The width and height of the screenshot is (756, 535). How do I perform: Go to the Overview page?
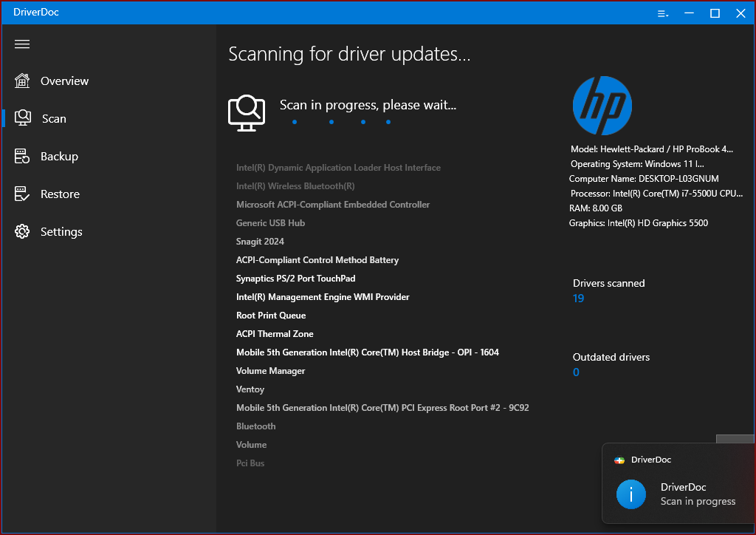pyautogui.click(x=65, y=81)
